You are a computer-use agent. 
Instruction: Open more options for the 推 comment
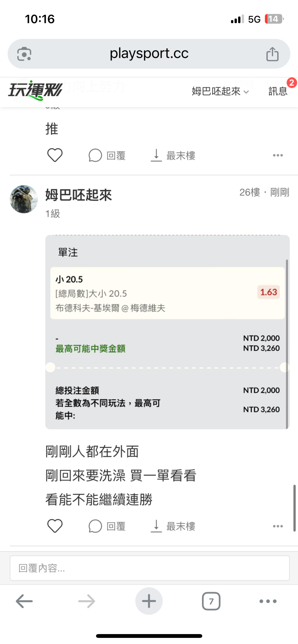click(278, 155)
